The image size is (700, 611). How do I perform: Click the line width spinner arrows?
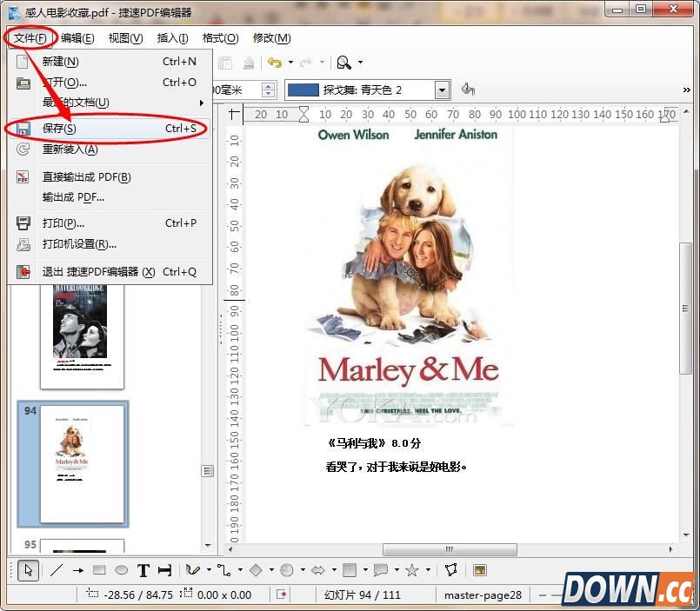tap(269, 90)
